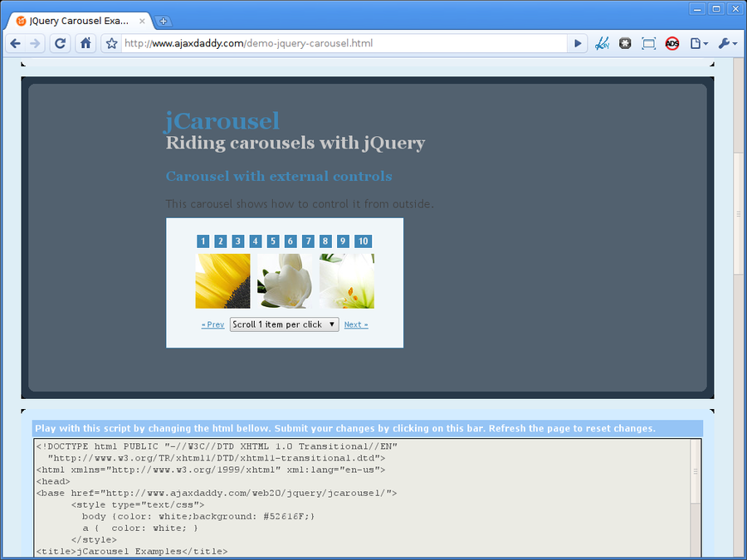This screenshot has width=747, height=560.
Task: Click the sunflower thumbnail
Action: click(223, 281)
